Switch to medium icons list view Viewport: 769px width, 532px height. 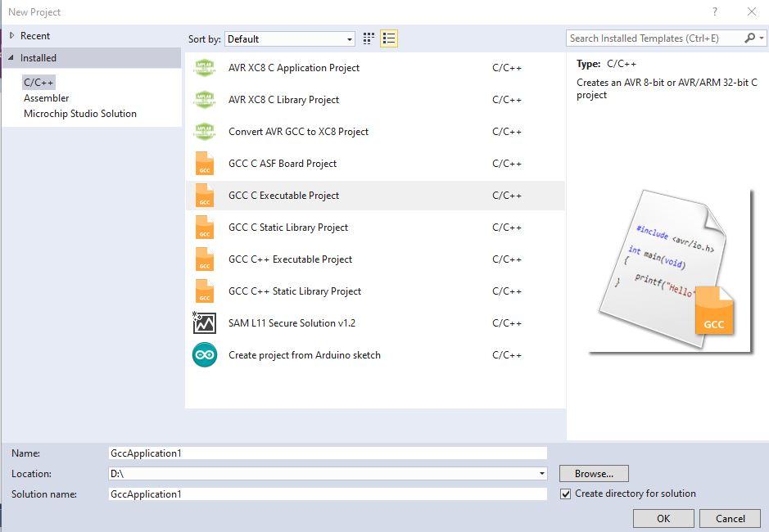pos(389,38)
